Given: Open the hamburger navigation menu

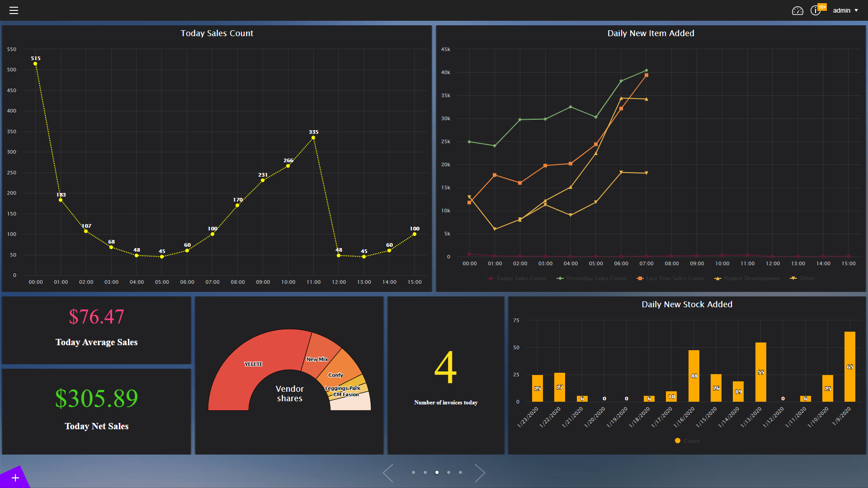Looking at the screenshot, I should tap(14, 10).
